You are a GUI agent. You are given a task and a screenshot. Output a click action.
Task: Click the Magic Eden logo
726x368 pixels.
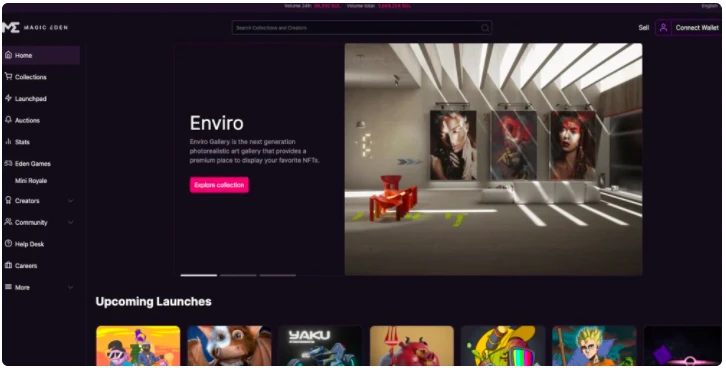pyautogui.click(x=35, y=27)
